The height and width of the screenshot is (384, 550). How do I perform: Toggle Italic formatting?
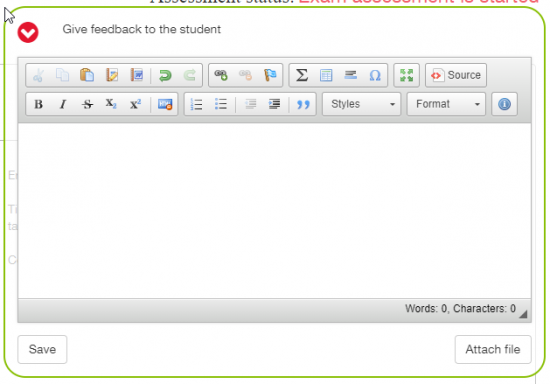click(x=63, y=104)
